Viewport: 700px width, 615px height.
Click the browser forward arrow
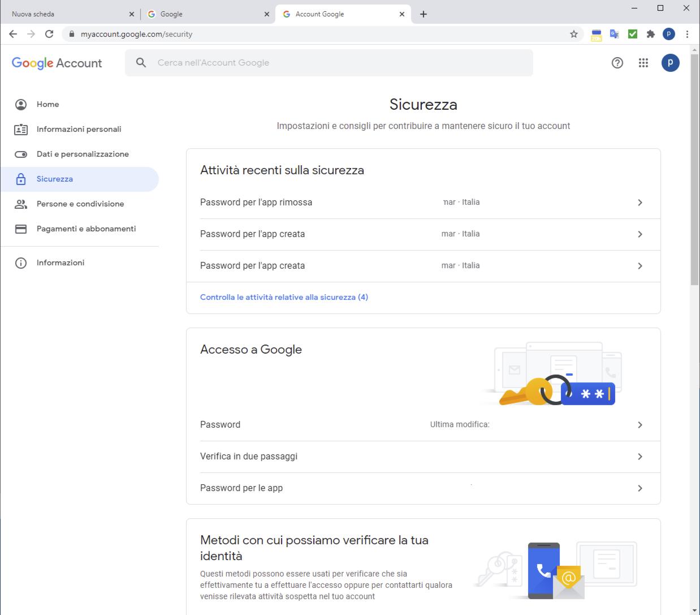pos(31,34)
